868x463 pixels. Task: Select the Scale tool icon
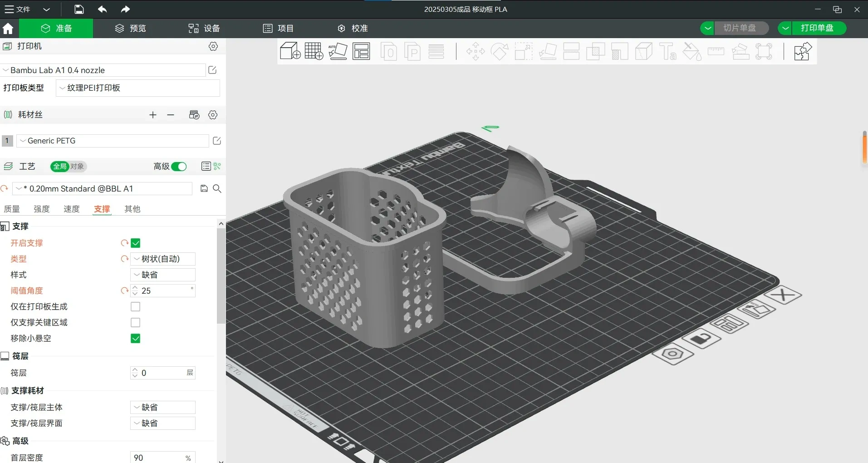tap(524, 51)
